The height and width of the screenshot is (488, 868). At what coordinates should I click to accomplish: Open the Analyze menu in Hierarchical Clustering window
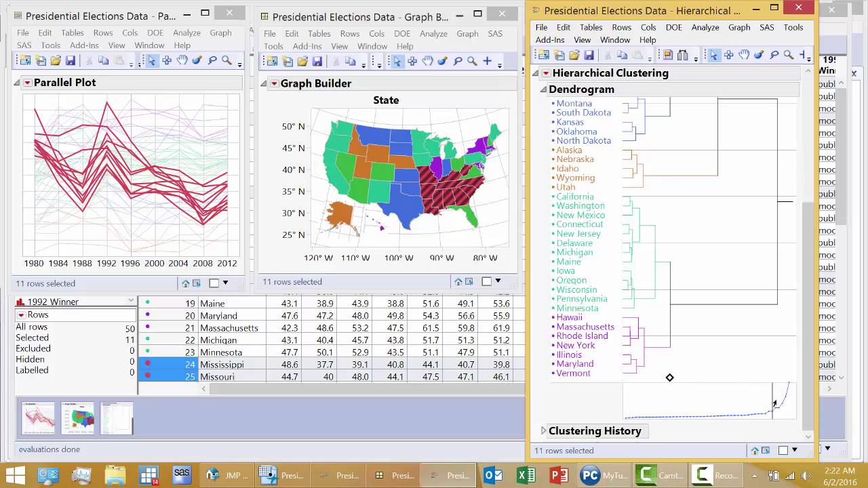(x=705, y=27)
